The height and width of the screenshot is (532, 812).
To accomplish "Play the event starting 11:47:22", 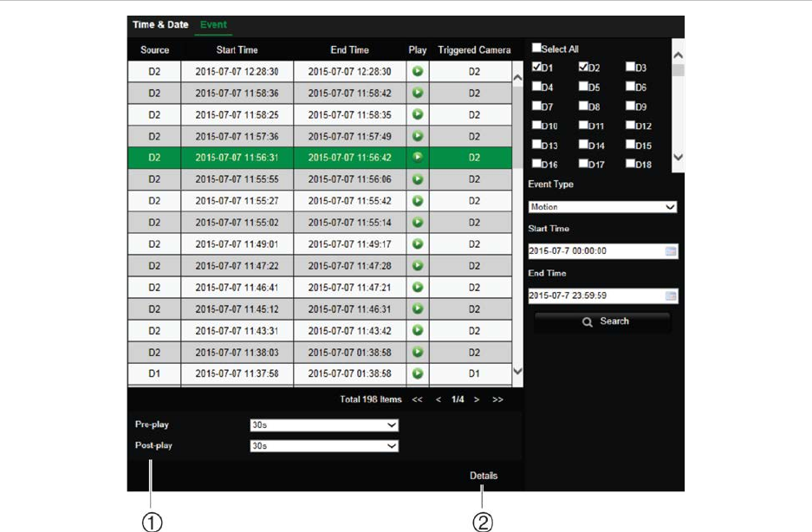I will click(x=418, y=266).
